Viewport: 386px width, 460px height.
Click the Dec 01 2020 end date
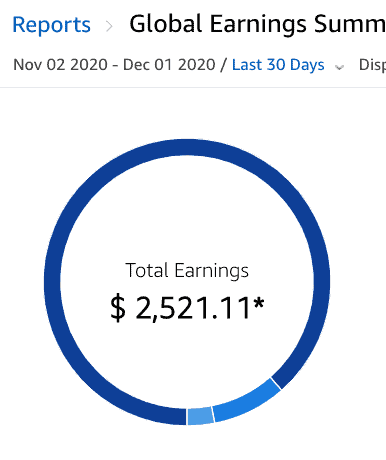coord(169,65)
